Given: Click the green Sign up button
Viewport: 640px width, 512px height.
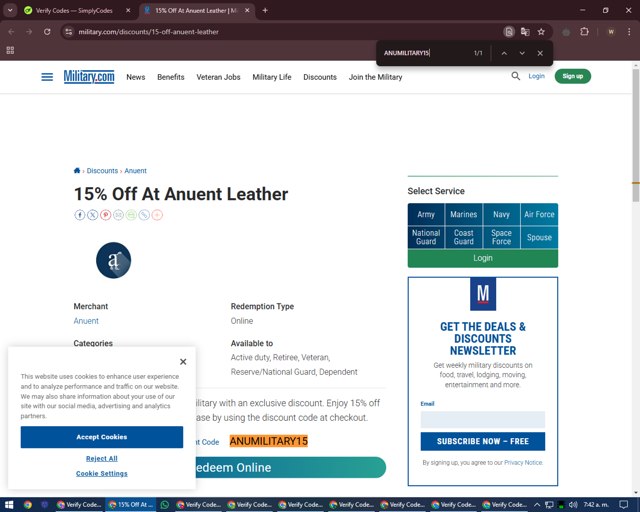Looking at the screenshot, I should point(573,76).
